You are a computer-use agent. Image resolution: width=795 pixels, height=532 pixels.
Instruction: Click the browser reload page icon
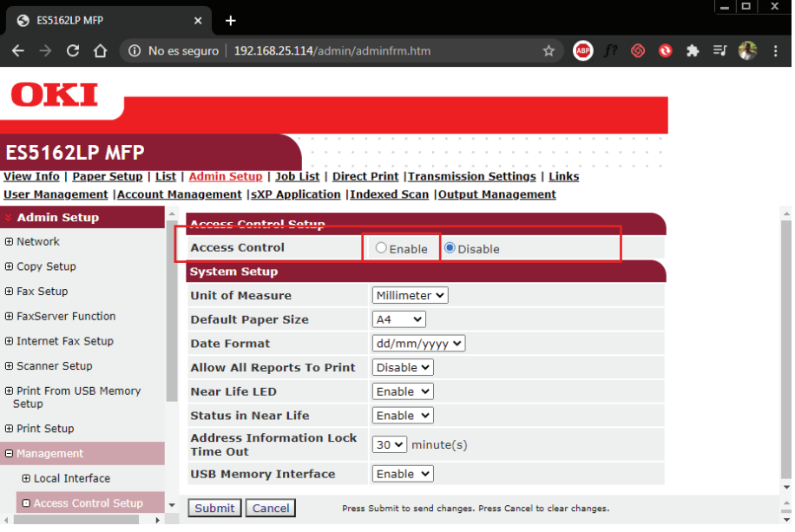click(73, 51)
